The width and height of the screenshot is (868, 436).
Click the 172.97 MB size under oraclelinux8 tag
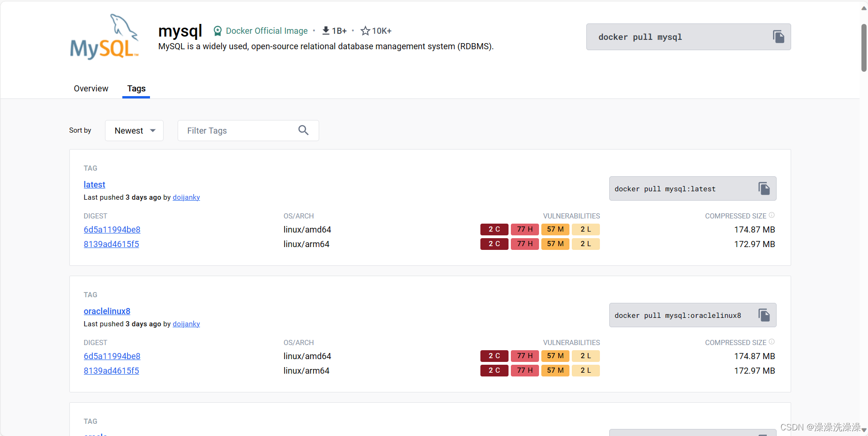(x=755, y=370)
